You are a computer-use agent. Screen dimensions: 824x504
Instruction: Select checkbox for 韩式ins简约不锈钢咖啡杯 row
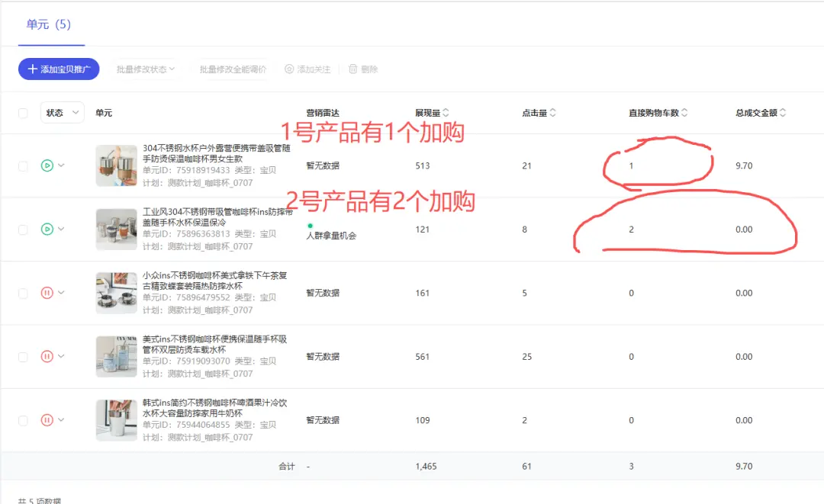(x=23, y=420)
